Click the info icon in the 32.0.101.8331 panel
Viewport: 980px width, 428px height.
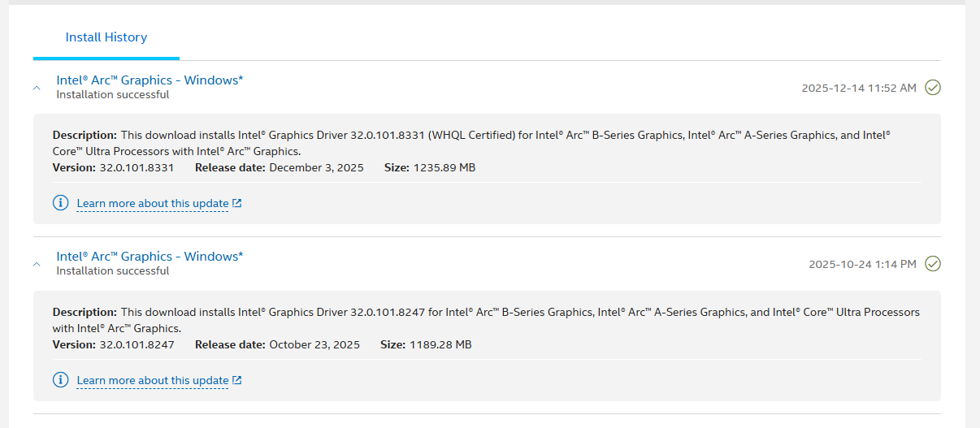tap(60, 203)
